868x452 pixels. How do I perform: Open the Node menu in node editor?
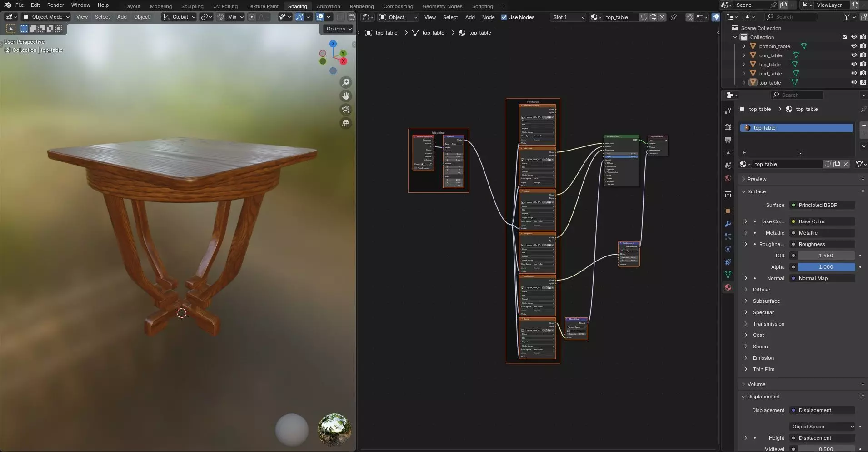488,17
